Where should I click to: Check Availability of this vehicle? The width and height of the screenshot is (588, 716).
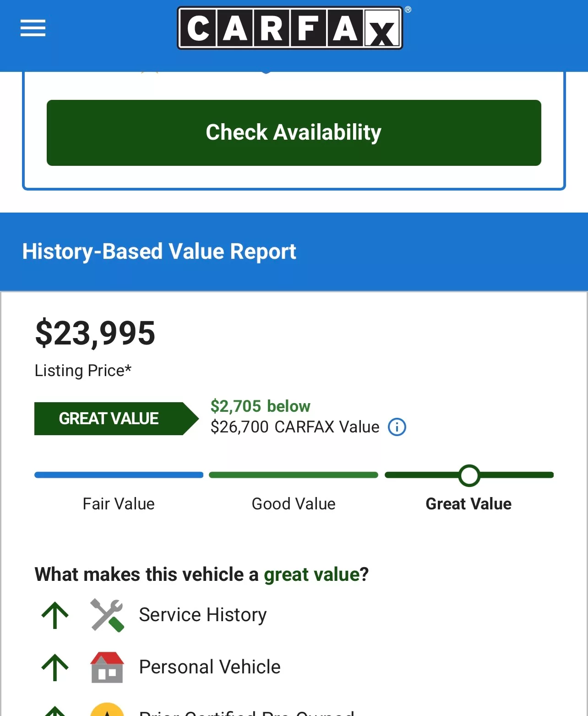[x=294, y=133]
